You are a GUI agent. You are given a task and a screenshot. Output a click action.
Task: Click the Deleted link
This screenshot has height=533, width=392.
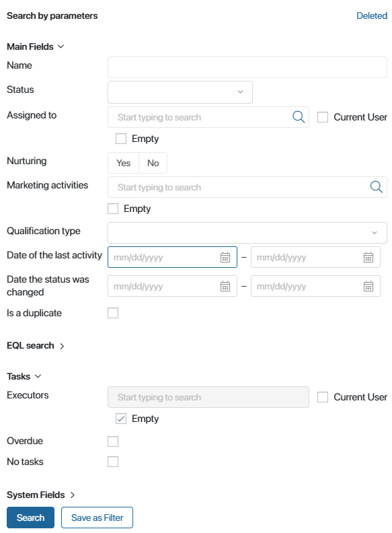(x=372, y=15)
